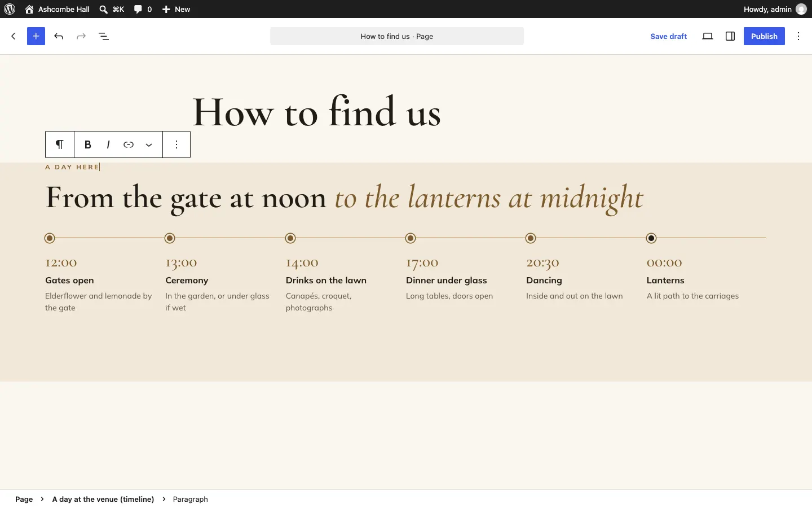This screenshot has height=508, width=812.
Task: Select Page in the block breadcrumb
Action: [24, 499]
